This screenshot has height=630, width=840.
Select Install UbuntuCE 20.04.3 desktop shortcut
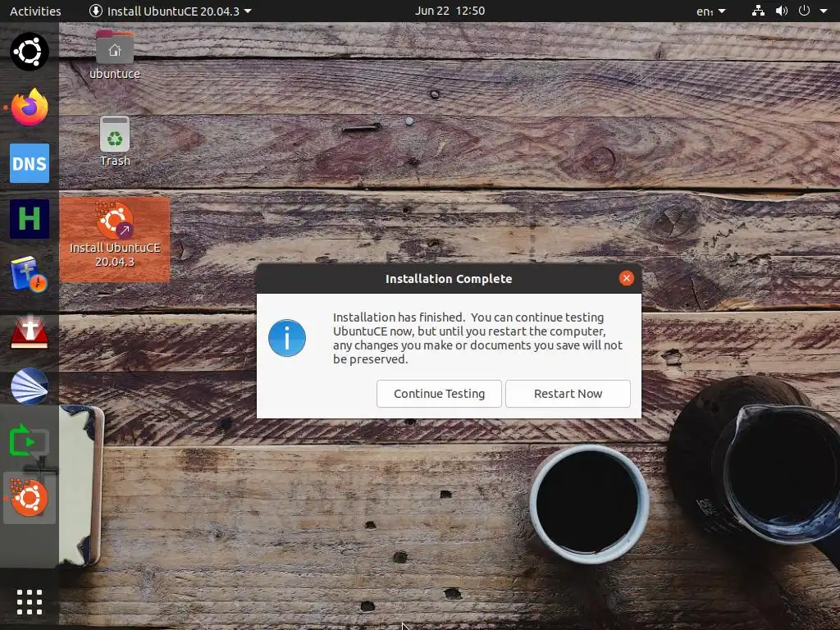[x=115, y=239]
